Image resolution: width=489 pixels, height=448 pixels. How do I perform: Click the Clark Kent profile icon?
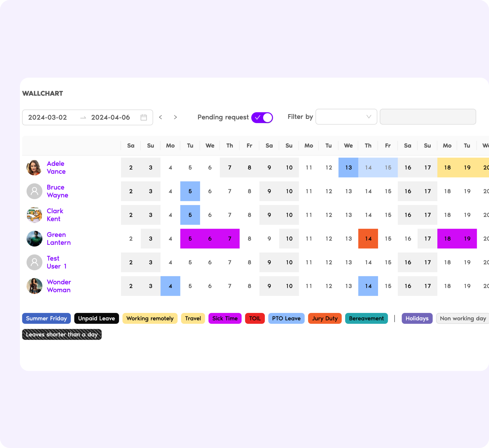click(34, 215)
